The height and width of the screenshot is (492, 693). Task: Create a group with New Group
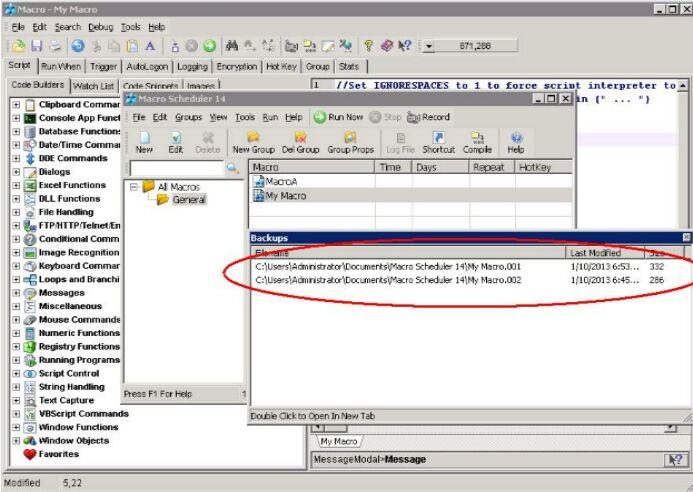click(x=253, y=142)
